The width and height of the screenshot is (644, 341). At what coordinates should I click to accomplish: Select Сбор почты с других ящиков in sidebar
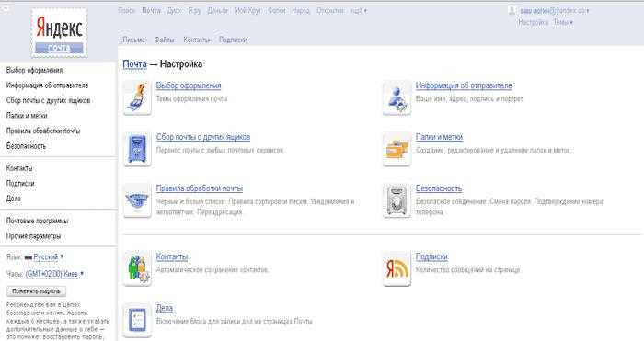48,100
